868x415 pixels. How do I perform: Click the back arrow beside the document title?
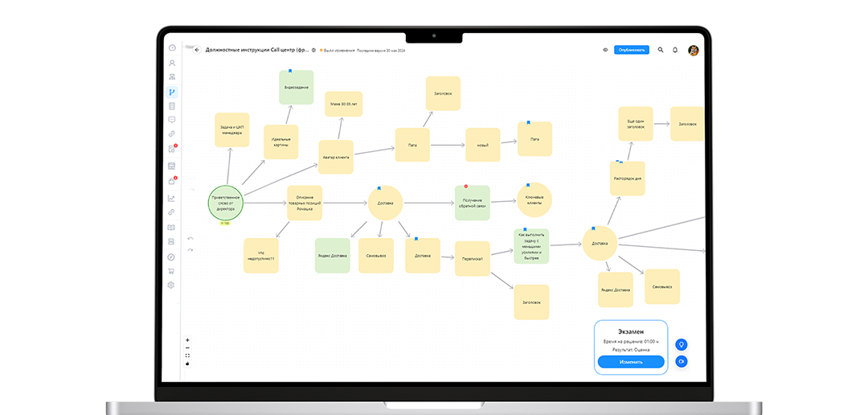coord(197,50)
